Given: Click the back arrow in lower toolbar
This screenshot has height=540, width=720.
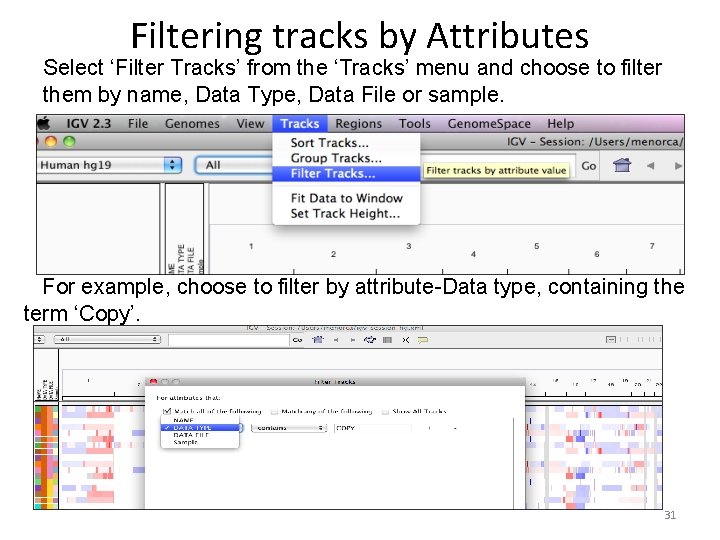Looking at the screenshot, I should [x=336, y=340].
